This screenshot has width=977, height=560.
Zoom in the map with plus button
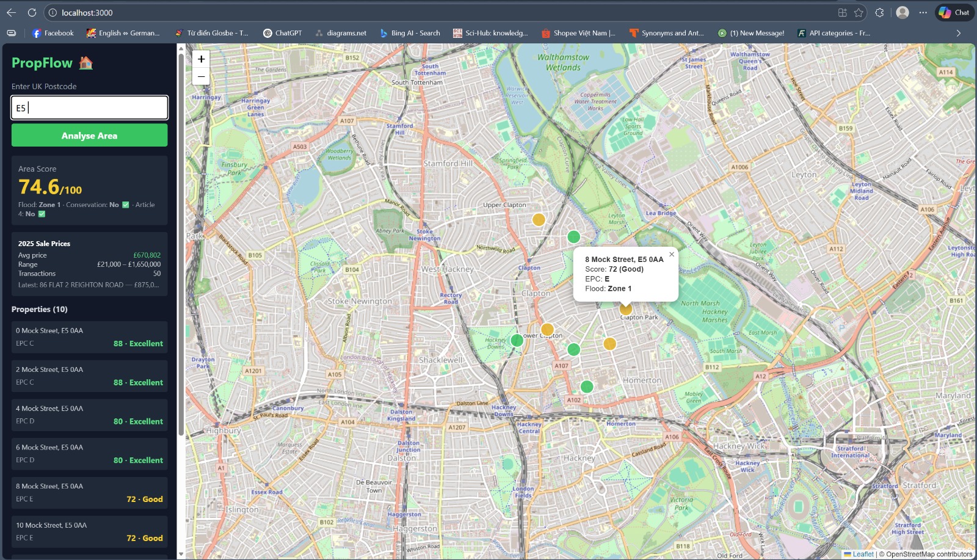(x=201, y=59)
